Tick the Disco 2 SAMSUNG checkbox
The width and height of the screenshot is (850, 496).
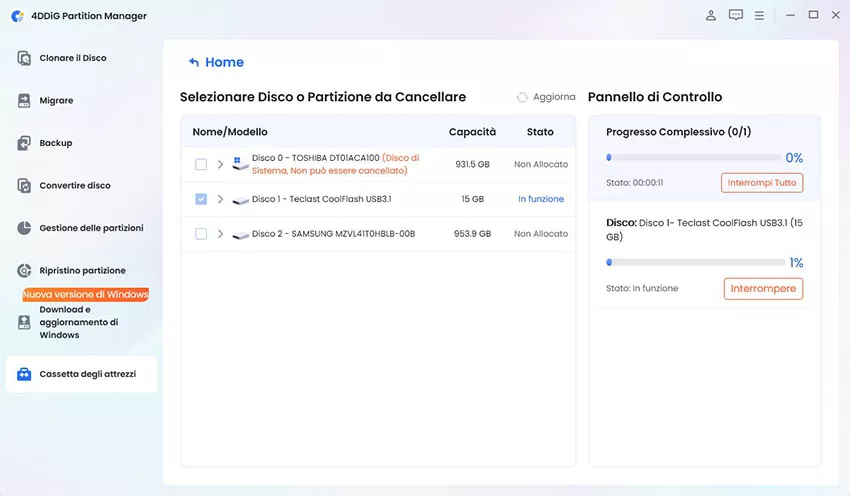point(201,234)
